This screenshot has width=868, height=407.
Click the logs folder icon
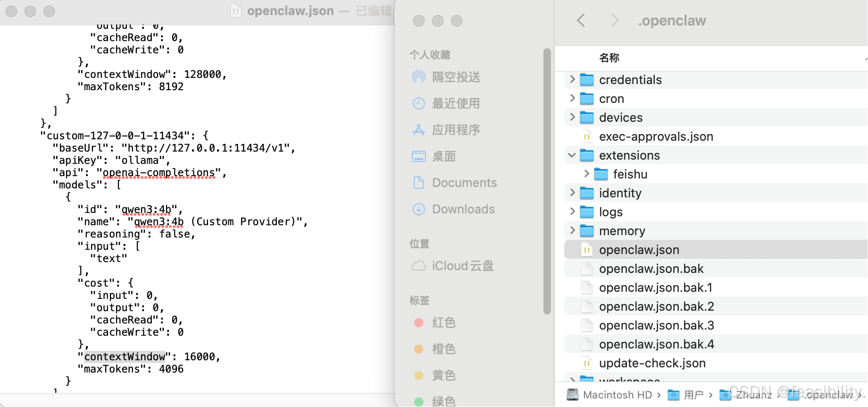pos(587,212)
